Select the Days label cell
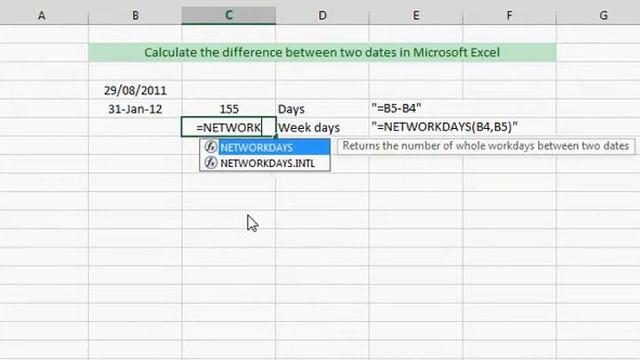The image size is (640, 360). point(322,109)
